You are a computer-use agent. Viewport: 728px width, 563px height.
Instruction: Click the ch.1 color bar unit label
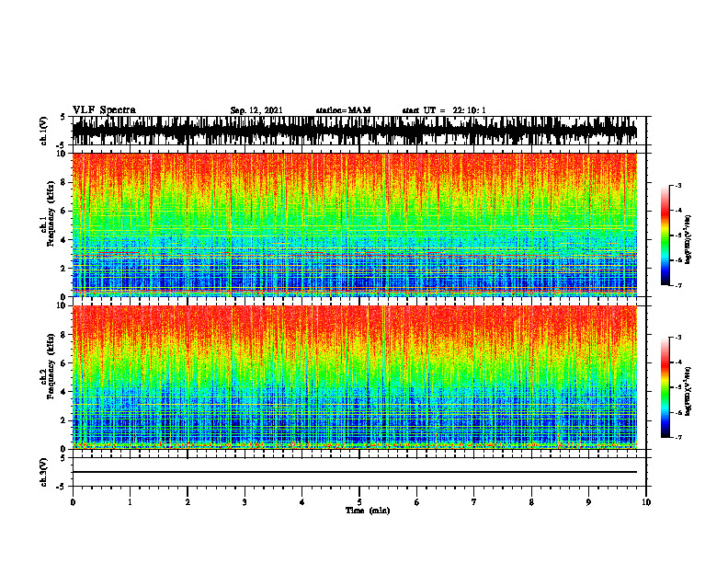click(688, 240)
